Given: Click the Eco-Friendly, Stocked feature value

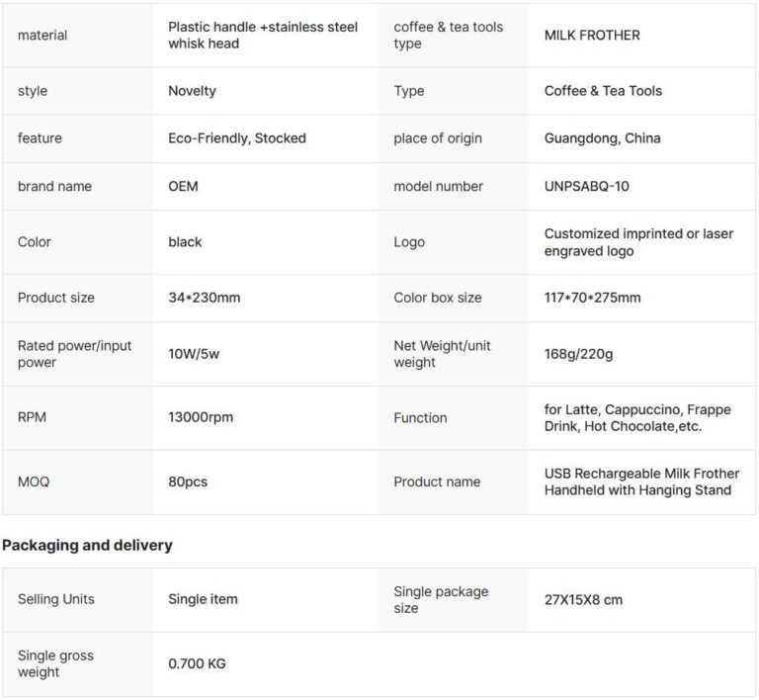Looking at the screenshot, I should 237,138.
